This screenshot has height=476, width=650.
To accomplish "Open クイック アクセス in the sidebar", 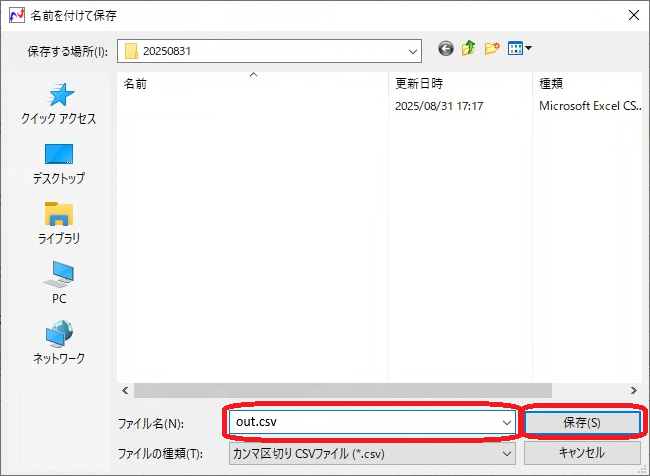I will click(x=59, y=104).
